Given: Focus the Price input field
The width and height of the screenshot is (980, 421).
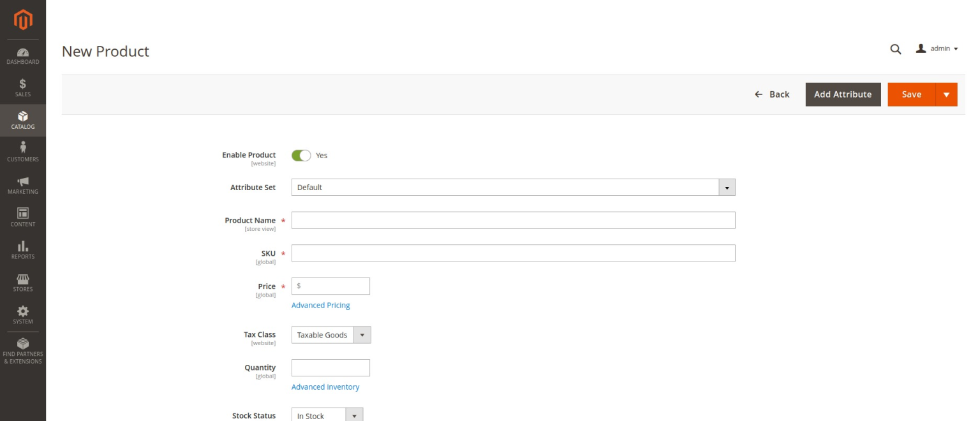Looking at the screenshot, I should point(330,286).
